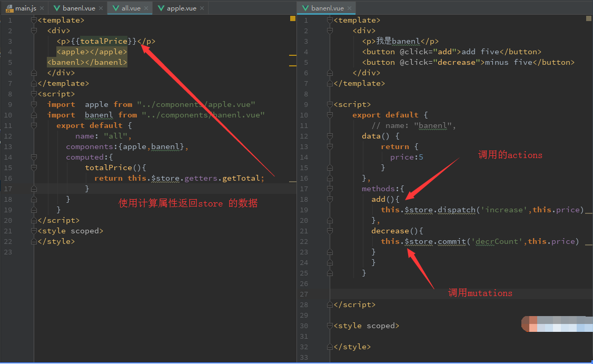The image size is (593, 364).
Task: Click price:5 in the data() return
Action: click(407, 157)
